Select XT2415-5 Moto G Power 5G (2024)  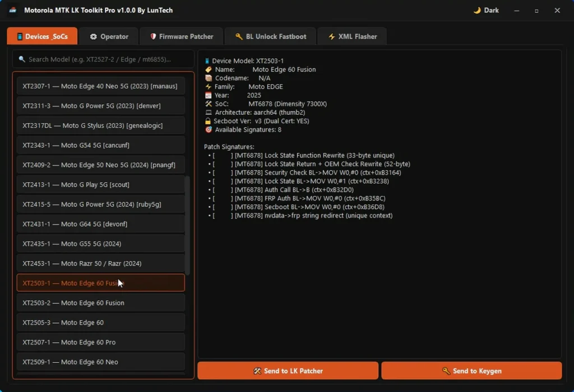click(101, 204)
